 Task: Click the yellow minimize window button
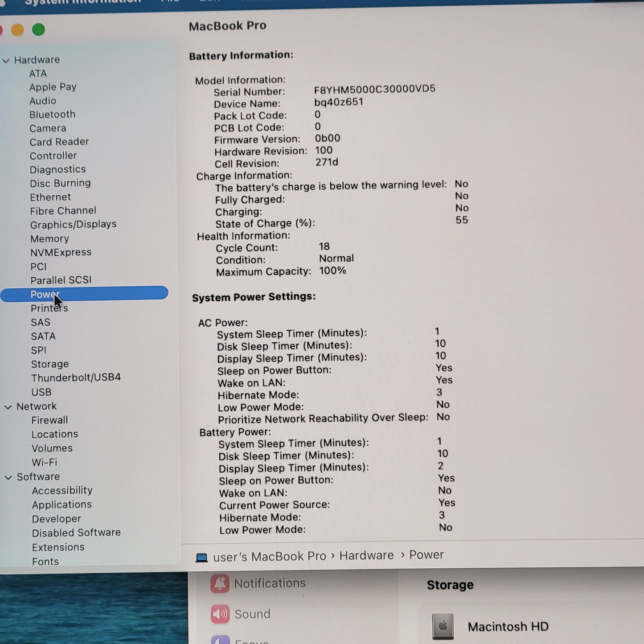click(17, 30)
